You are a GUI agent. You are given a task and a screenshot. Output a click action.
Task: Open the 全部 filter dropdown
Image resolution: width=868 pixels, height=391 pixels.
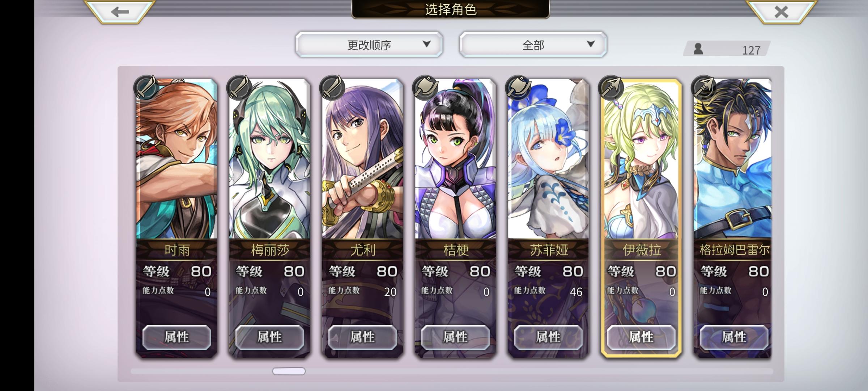(533, 44)
